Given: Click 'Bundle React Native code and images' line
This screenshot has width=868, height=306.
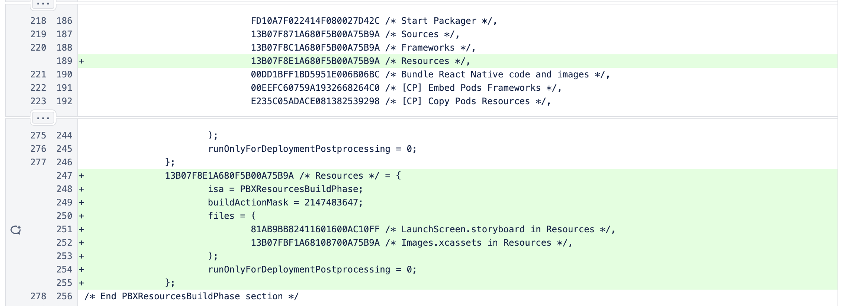Looking at the screenshot, I should (430, 74).
